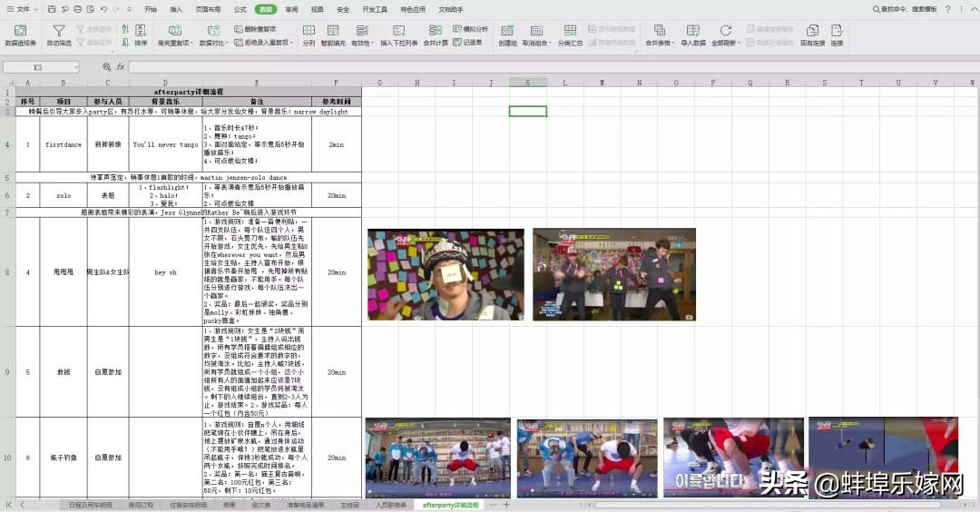
Task: Click 删除重复项 remove duplicates
Action: click(x=255, y=29)
